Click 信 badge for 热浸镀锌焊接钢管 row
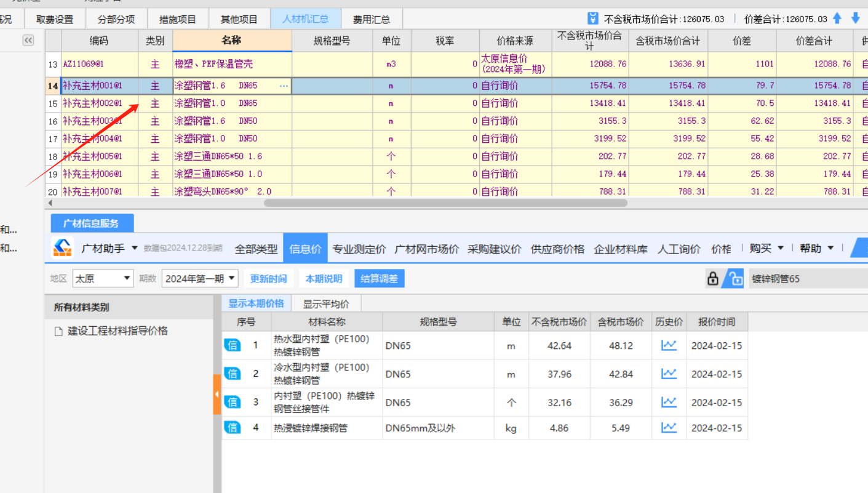Image resolution: width=868 pixels, height=493 pixels. (x=233, y=428)
